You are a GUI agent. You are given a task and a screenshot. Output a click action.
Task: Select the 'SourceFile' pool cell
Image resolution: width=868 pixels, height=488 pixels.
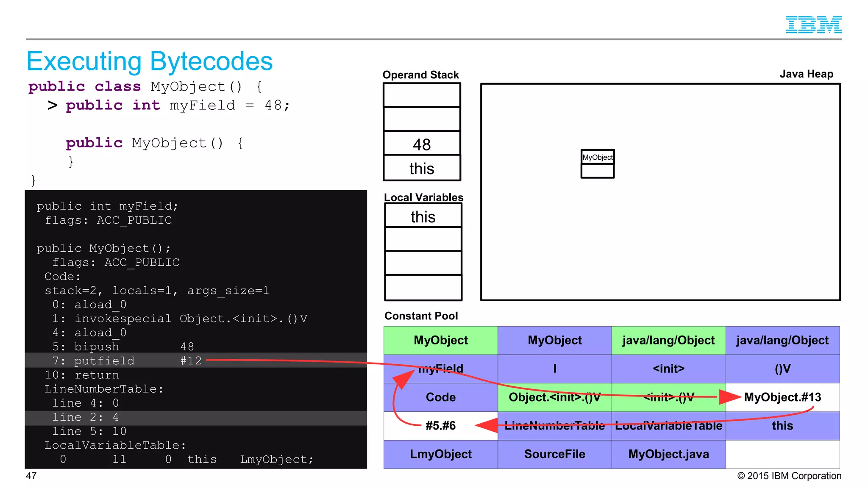coord(554,454)
